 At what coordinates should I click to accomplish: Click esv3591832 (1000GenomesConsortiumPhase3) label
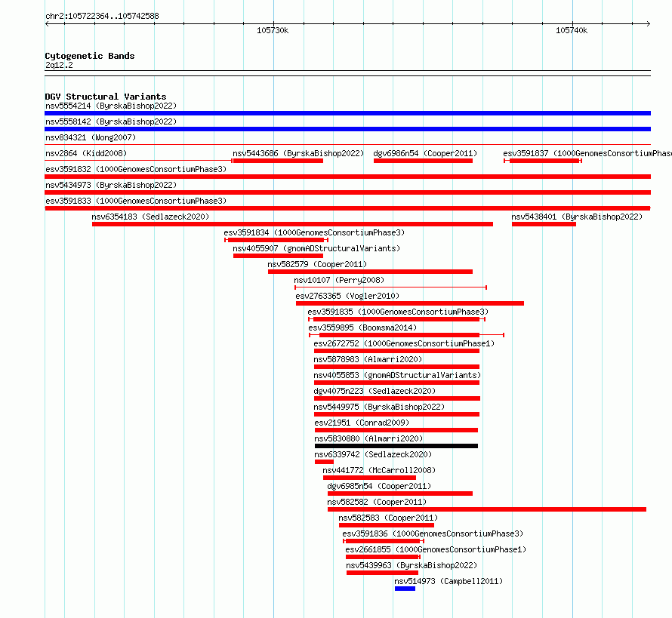click(136, 169)
